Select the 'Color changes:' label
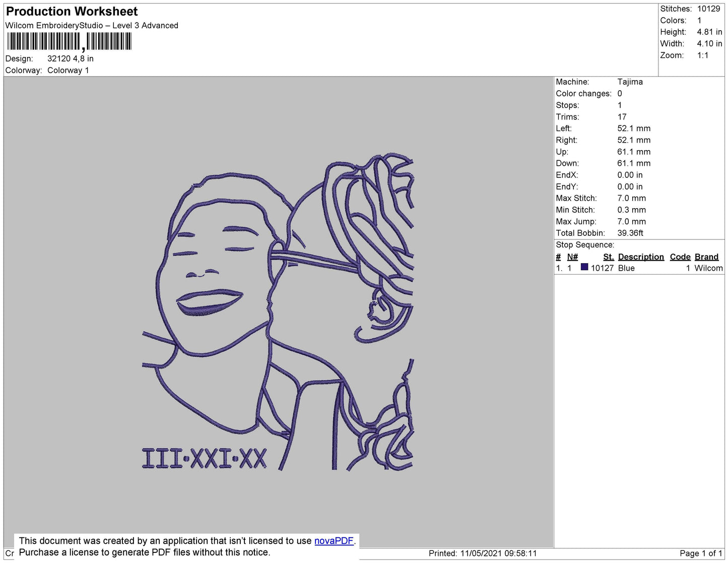728x563 pixels. point(583,93)
